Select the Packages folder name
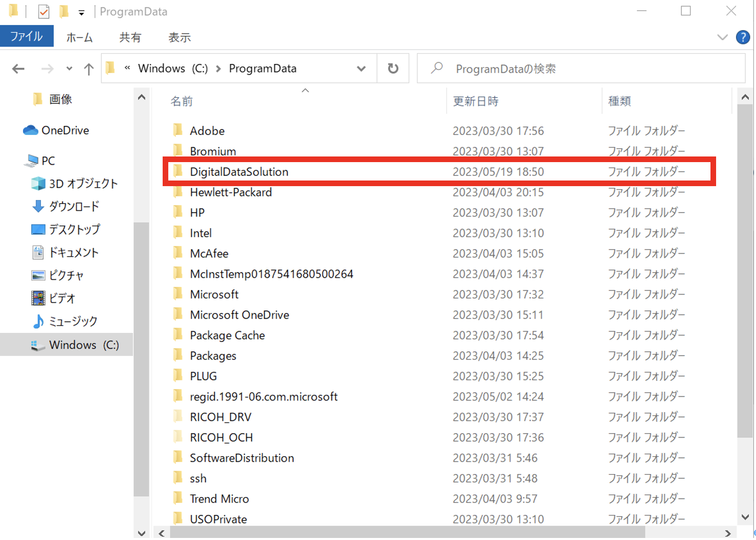This screenshot has width=756, height=540. pos(213,356)
